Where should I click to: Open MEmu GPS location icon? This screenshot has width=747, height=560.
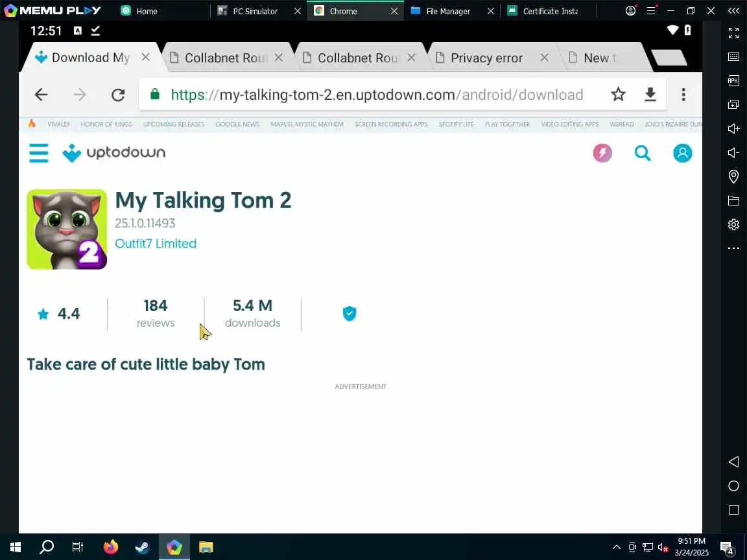[x=733, y=177]
